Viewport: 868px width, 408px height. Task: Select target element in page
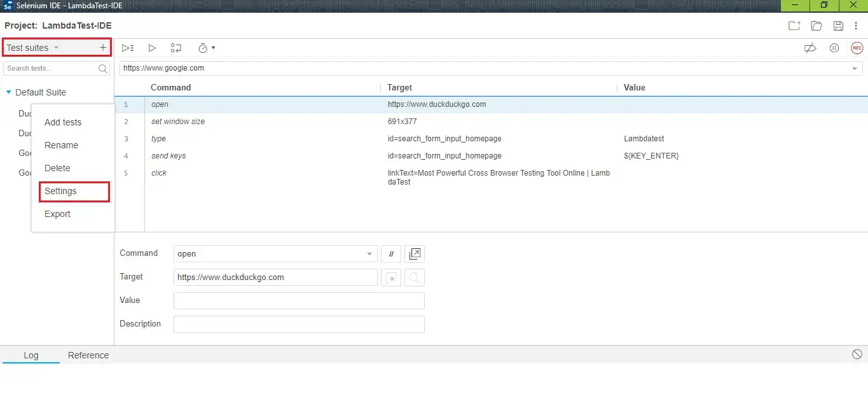[x=390, y=277]
